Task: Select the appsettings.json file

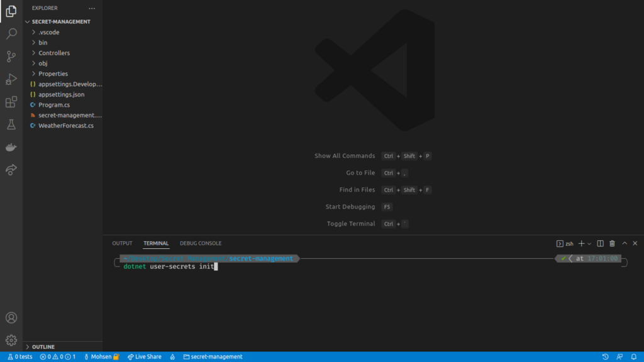Action: pos(61,94)
